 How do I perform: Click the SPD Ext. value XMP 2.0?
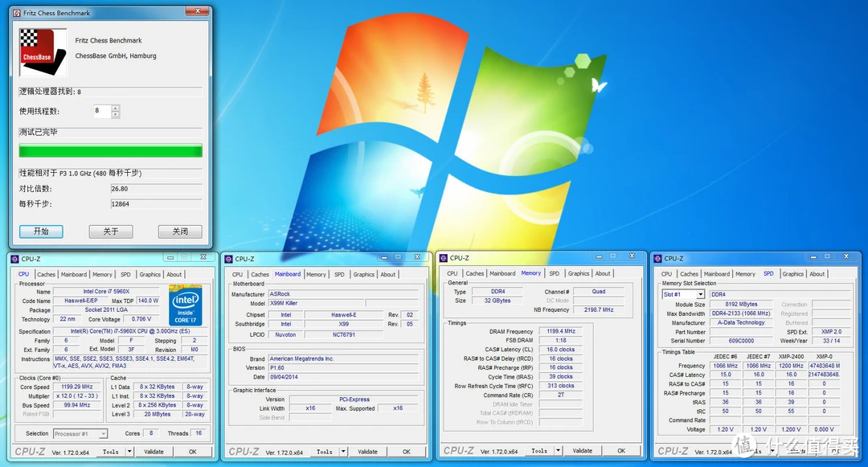(x=831, y=331)
